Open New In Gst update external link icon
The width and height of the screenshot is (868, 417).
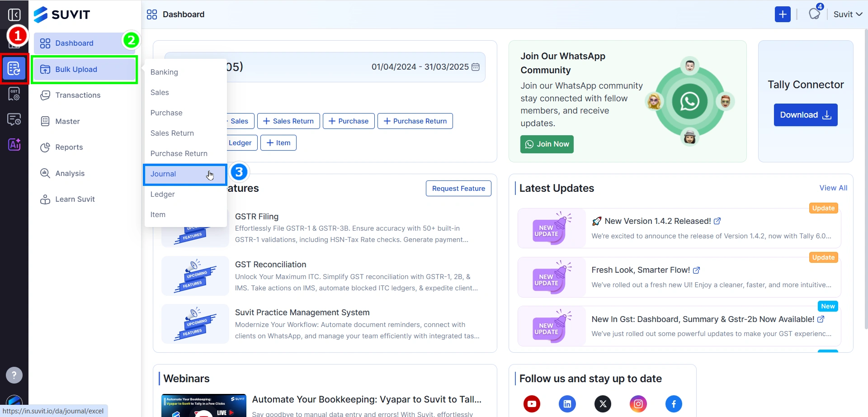(x=821, y=319)
